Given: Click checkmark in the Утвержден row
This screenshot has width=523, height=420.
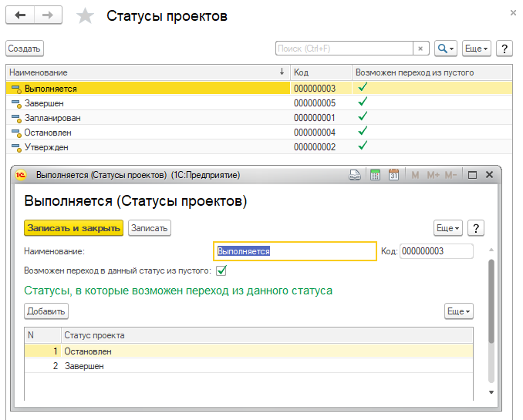Looking at the screenshot, I should tap(363, 146).
